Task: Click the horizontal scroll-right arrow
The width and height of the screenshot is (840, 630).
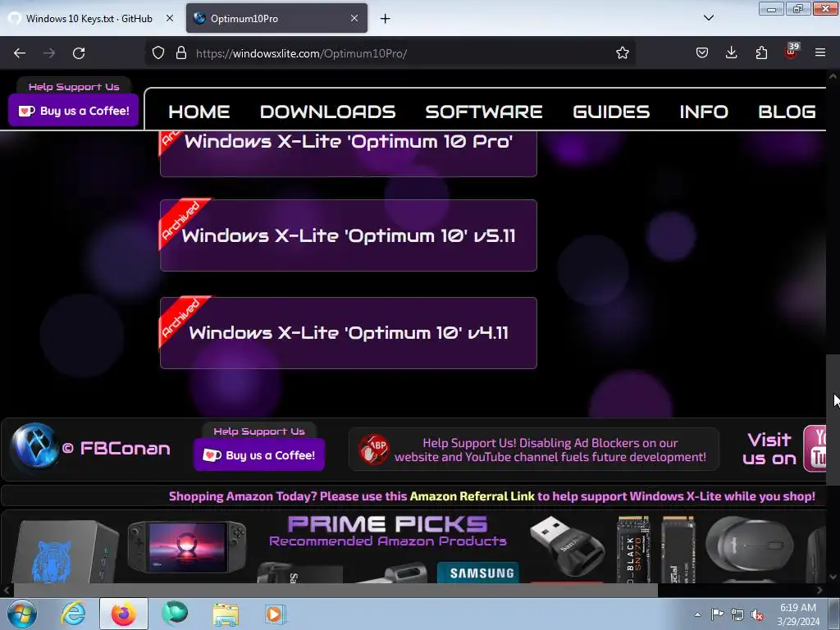Action: click(819, 591)
